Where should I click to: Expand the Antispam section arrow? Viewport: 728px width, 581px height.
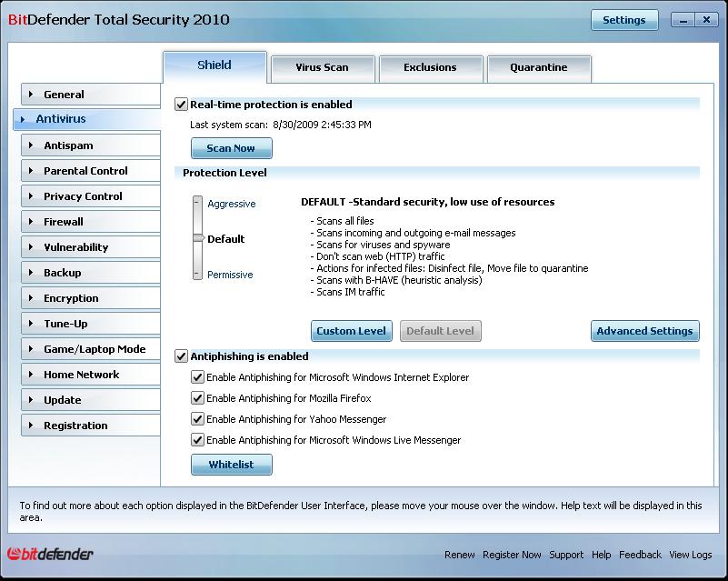click(31, 145)
